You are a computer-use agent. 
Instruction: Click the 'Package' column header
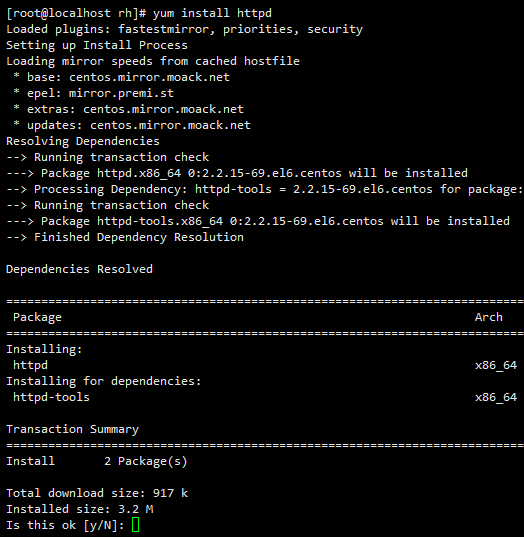37,317
